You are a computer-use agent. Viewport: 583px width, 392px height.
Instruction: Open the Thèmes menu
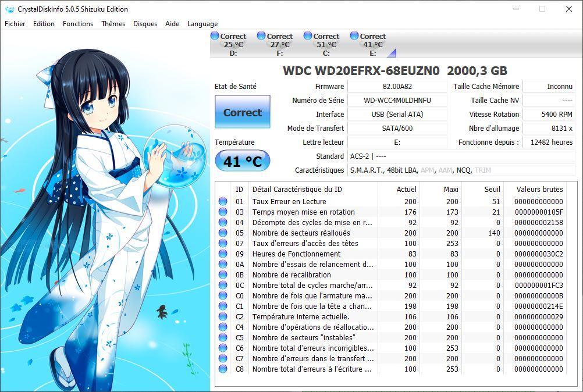point(113,24)
